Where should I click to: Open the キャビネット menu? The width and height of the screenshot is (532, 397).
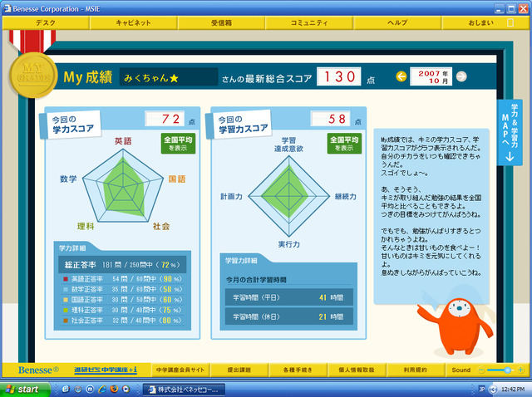[x=133, y=22]
